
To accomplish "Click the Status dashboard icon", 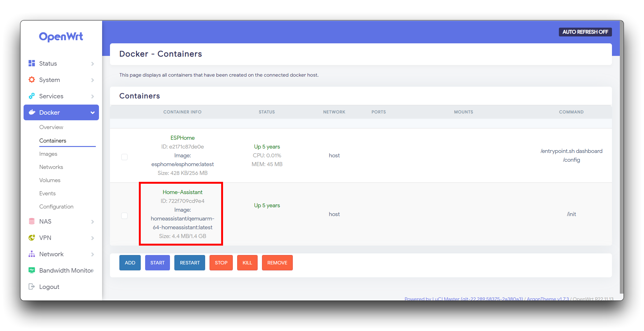I will click(x=32, y=63).
